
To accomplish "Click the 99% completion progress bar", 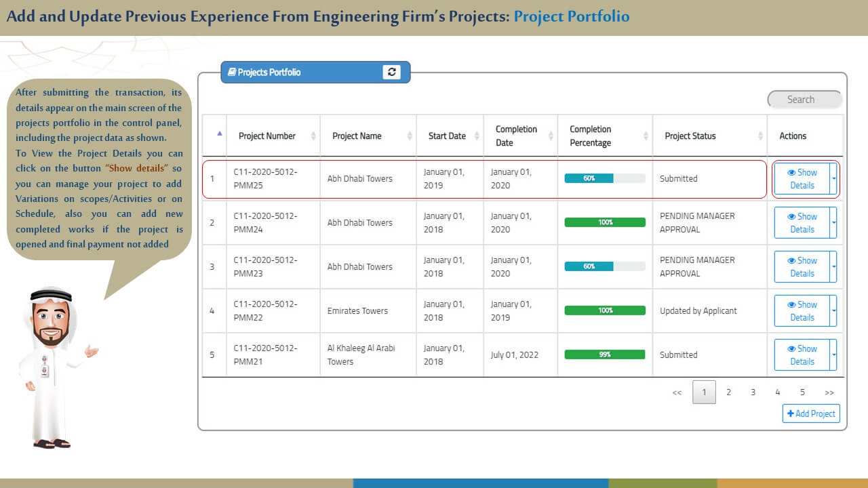I will click(x=604, y=354).
